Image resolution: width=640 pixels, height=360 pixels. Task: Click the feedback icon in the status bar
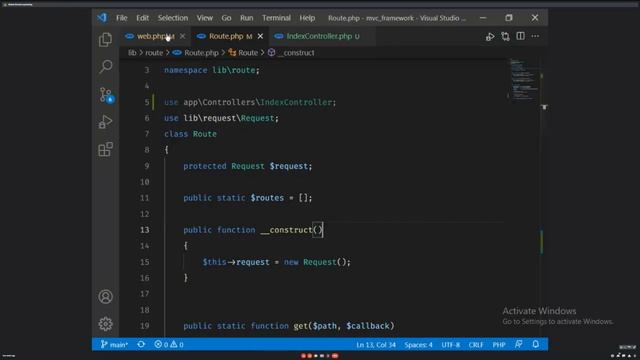(x=518, y=344)
